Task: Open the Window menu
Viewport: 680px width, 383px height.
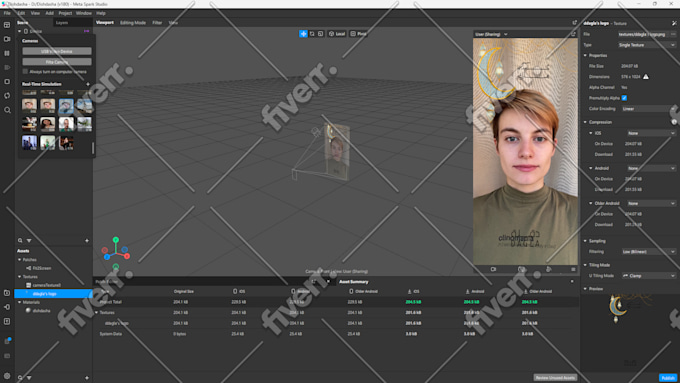Action: tap(84, 13)
